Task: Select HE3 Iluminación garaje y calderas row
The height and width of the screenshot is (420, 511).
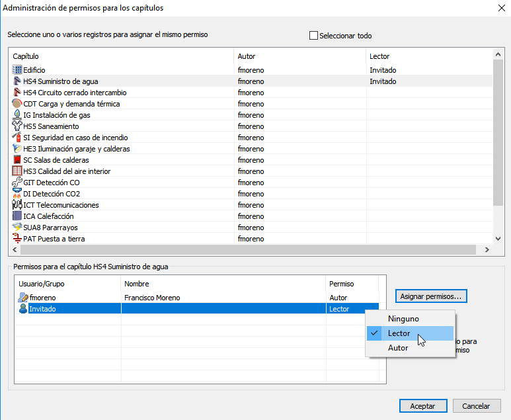Action: (x=251, y=149)
